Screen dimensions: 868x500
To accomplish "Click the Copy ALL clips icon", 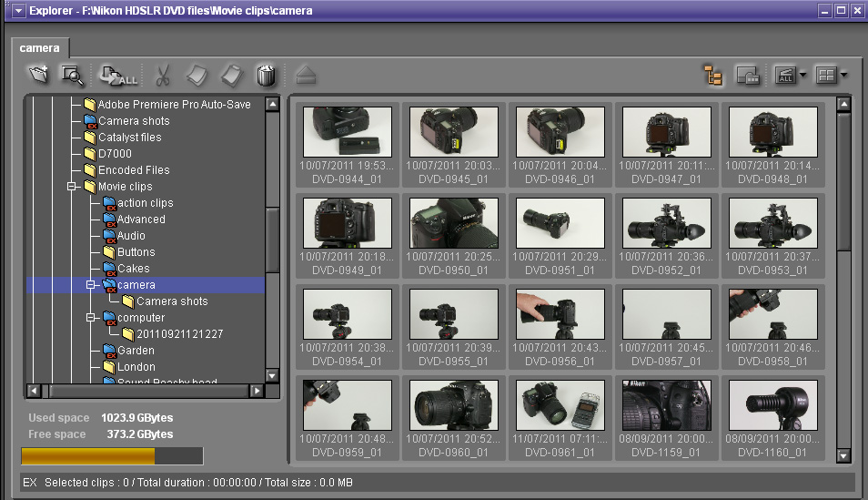I will [x=118, y=75].
